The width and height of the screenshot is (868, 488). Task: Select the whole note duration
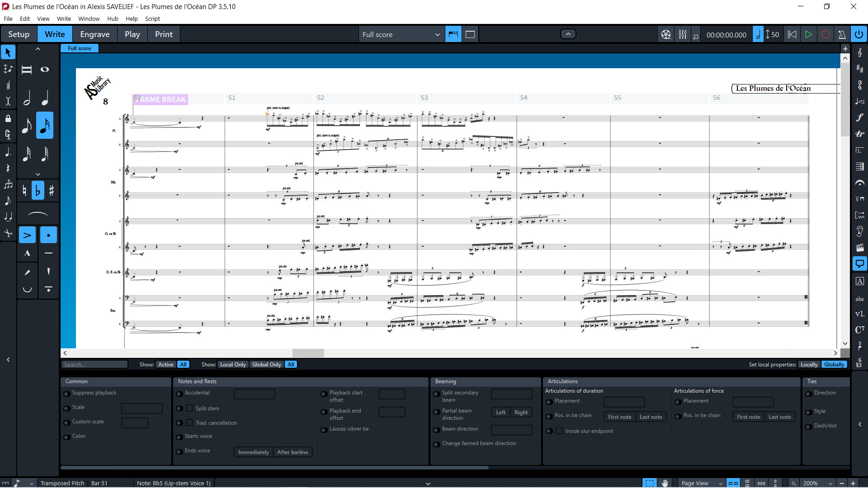[x=45, y=70]
